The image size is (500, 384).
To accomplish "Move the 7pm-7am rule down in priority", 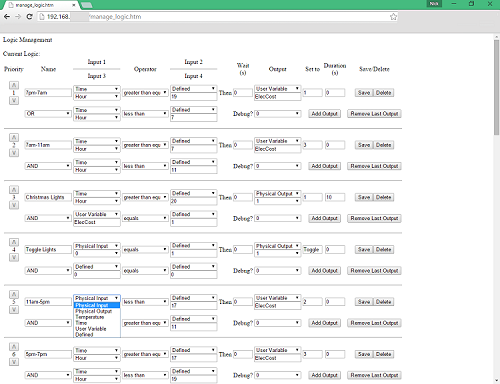I will tap(14, 100).
